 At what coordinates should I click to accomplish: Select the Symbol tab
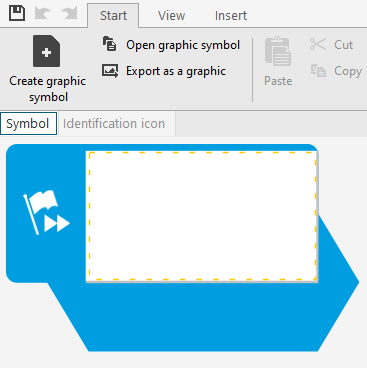tap(29, 123)
